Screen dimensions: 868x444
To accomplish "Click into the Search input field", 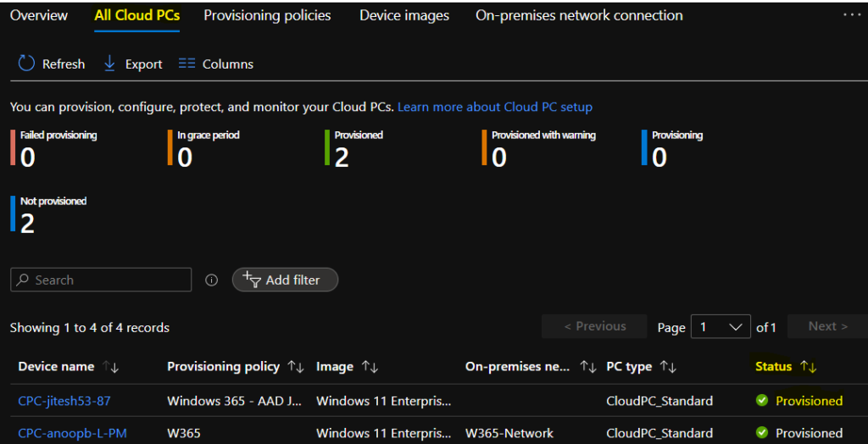I will 101,280.
